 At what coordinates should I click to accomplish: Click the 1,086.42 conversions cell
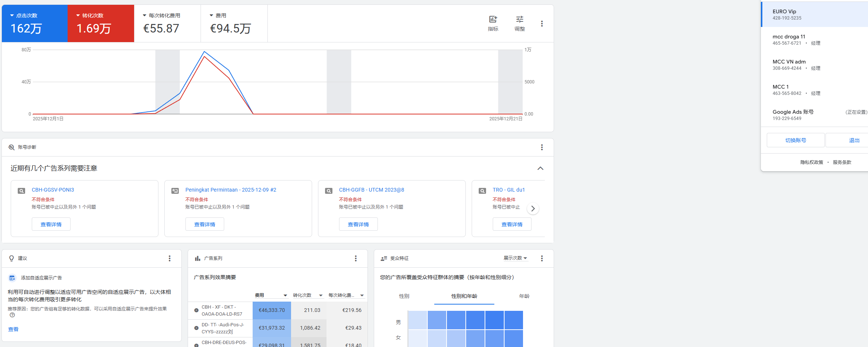(x=309, y=328)
